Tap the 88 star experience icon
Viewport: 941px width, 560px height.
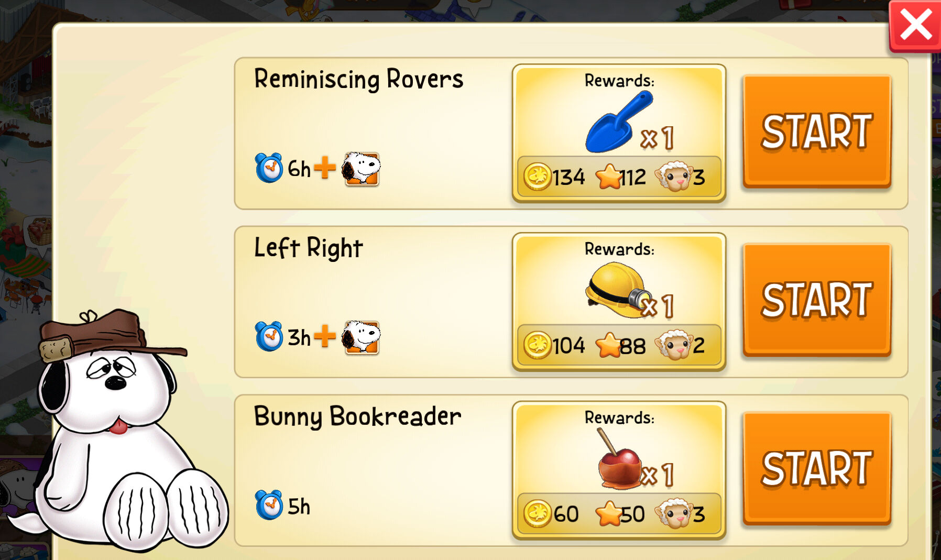click(609, 345)
